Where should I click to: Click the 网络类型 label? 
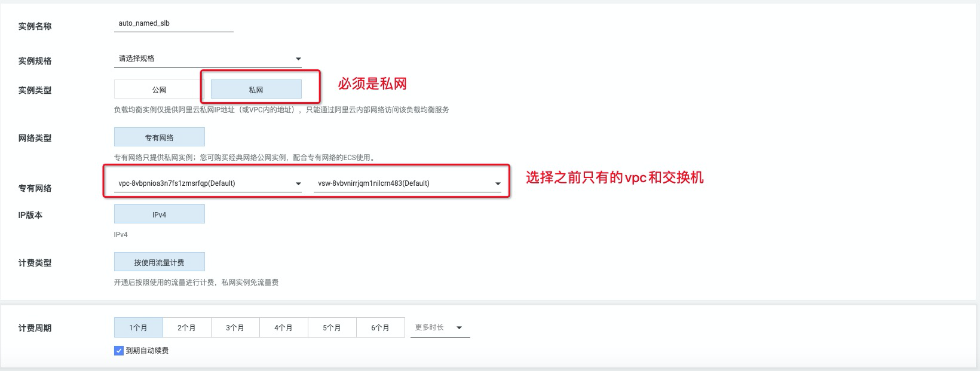(35, 138)
